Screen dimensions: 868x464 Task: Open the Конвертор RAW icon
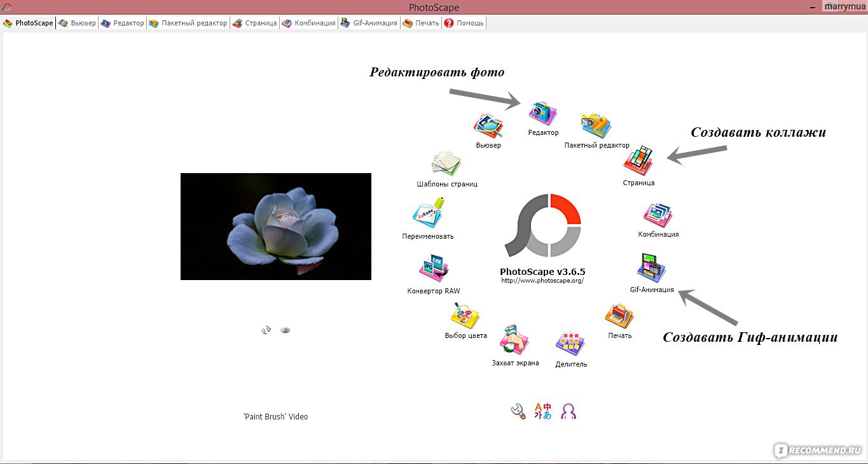point(434,270)
